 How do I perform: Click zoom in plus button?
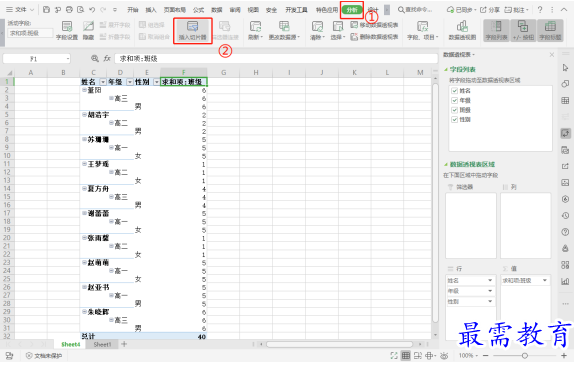(564, 356)
